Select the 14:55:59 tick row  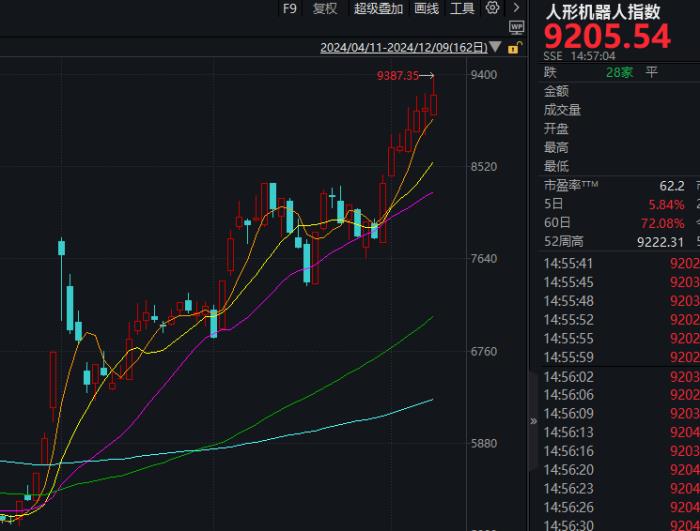click(620, 357)
